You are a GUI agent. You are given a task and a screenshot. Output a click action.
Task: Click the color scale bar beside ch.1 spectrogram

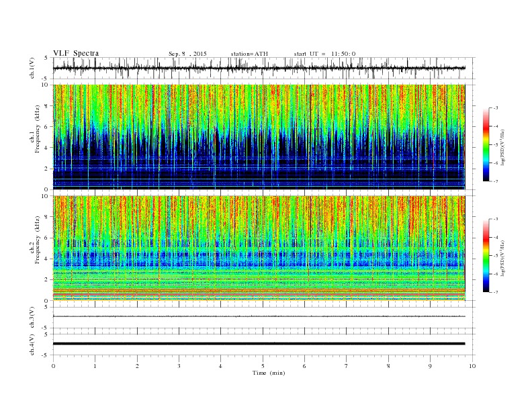point(486,144)
